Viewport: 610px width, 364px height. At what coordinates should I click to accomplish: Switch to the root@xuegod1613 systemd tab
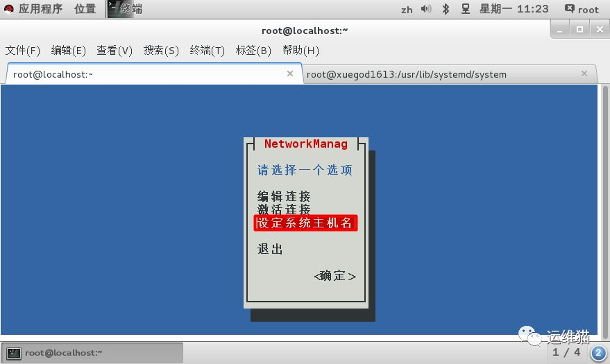(450, 74)
